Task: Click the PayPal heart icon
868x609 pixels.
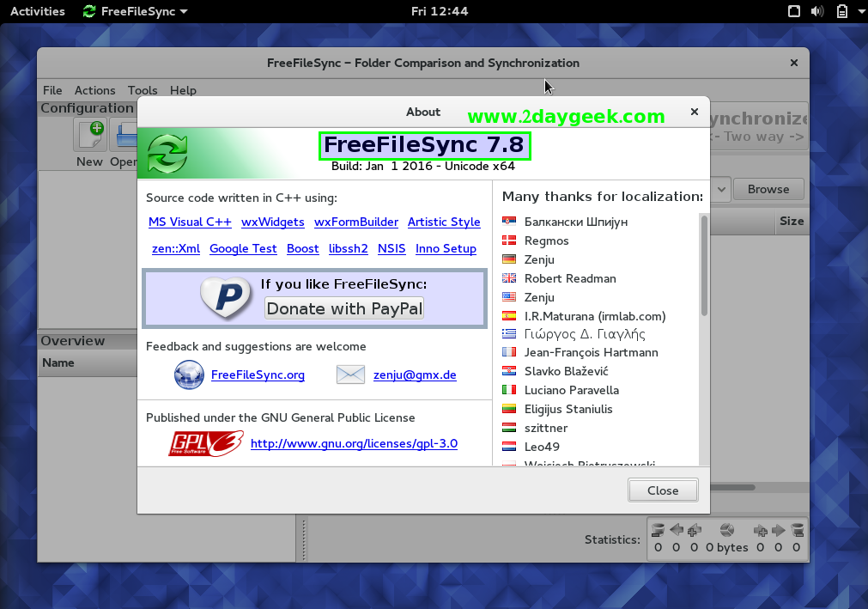Action: pyautogui.click(x=226, y=298)
